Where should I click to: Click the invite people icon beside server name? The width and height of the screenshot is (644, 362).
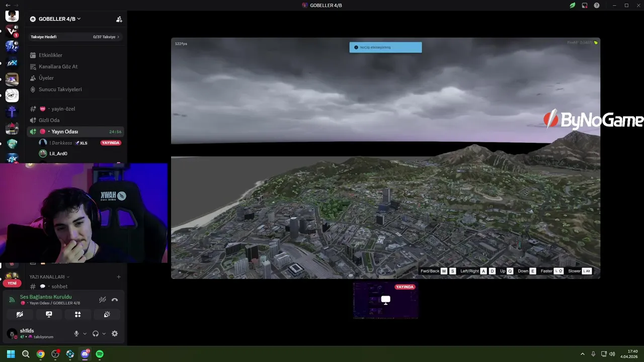(119, 19)
